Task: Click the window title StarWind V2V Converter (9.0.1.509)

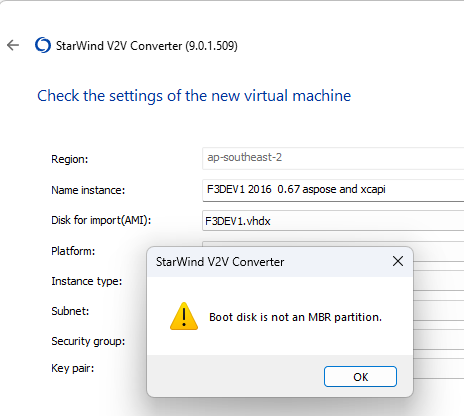Action: 147,46
